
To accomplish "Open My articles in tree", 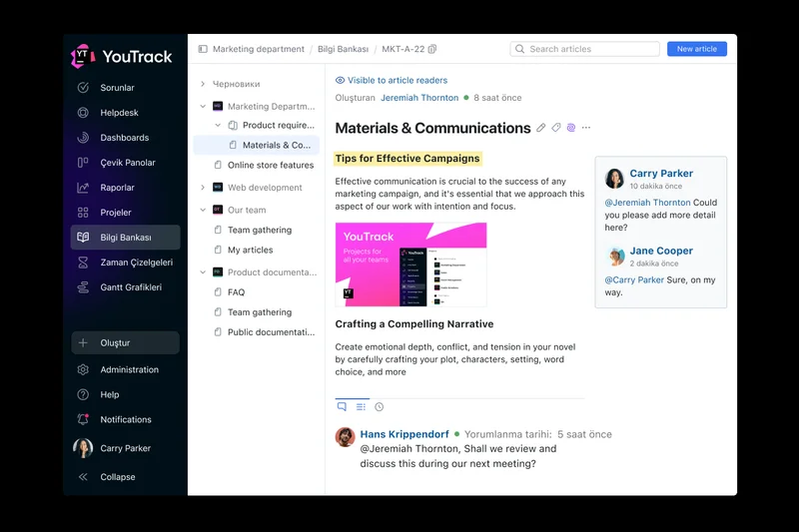I will (251, 250).
